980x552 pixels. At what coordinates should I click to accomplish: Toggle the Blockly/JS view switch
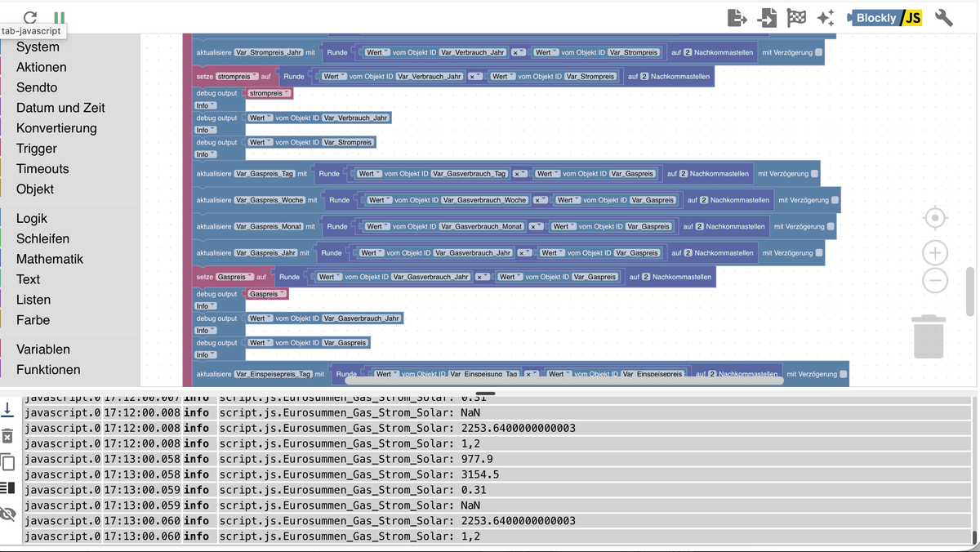[885, 17]
